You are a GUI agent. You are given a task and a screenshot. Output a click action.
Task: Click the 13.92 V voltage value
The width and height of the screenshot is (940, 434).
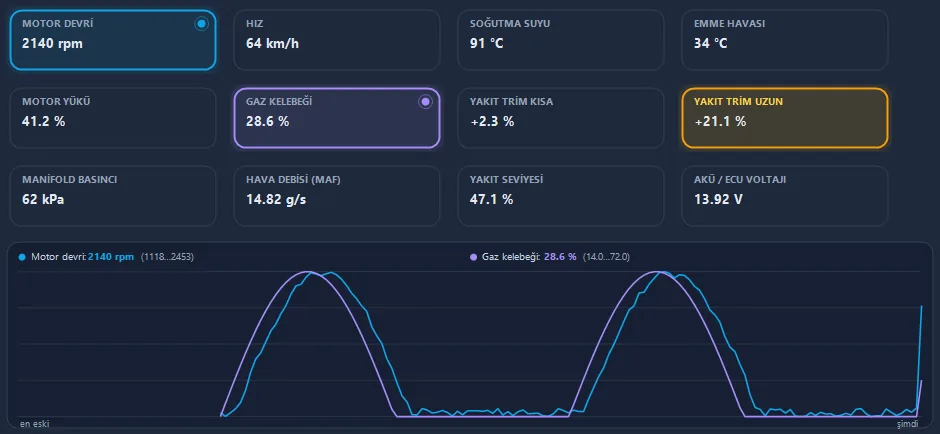pos(718,199)
